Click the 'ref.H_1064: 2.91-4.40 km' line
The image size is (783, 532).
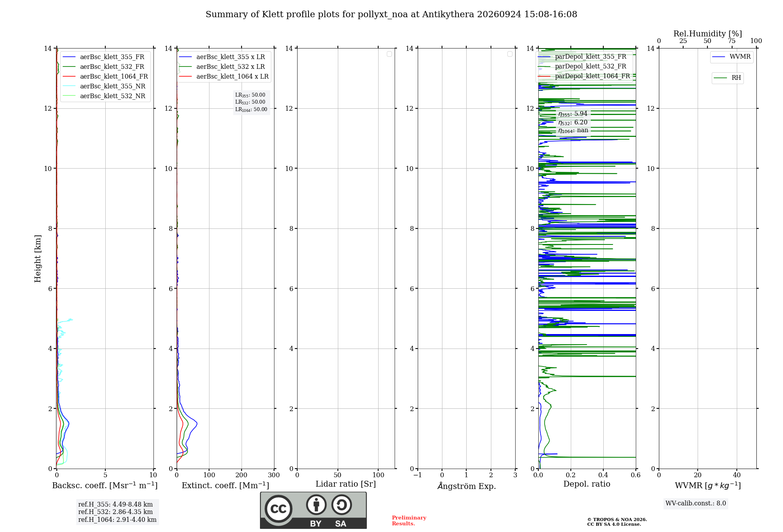117,520
